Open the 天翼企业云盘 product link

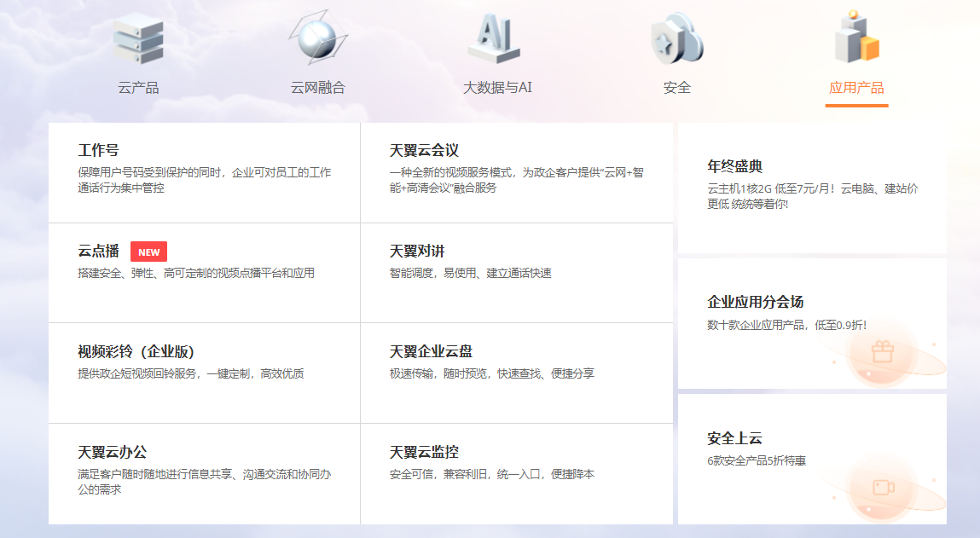432,352
